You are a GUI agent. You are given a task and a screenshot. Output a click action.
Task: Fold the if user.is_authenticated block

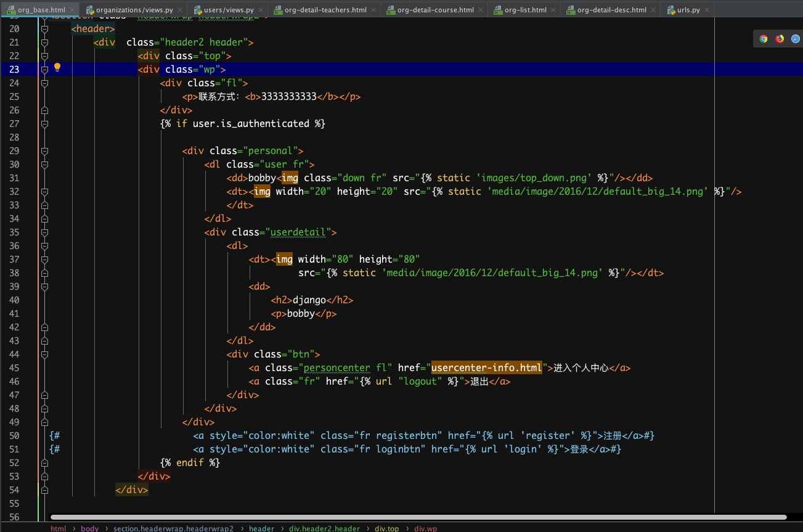click(44, 124)
